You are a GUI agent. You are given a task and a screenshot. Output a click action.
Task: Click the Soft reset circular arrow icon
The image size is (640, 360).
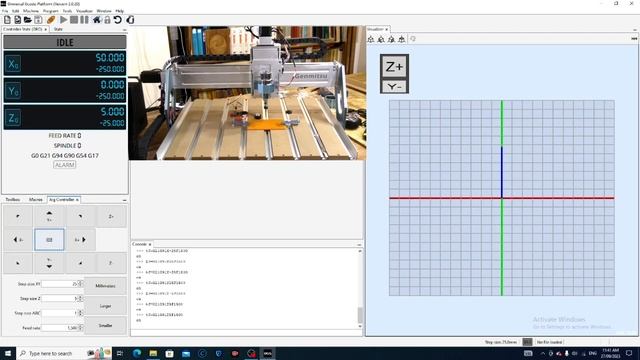pos(118,20)
